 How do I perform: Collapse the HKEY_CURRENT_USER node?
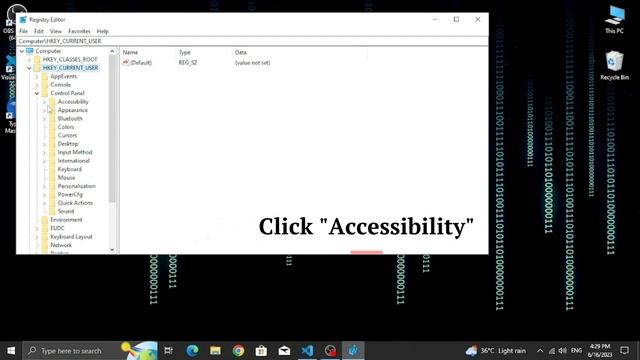[x=29, y=68]
